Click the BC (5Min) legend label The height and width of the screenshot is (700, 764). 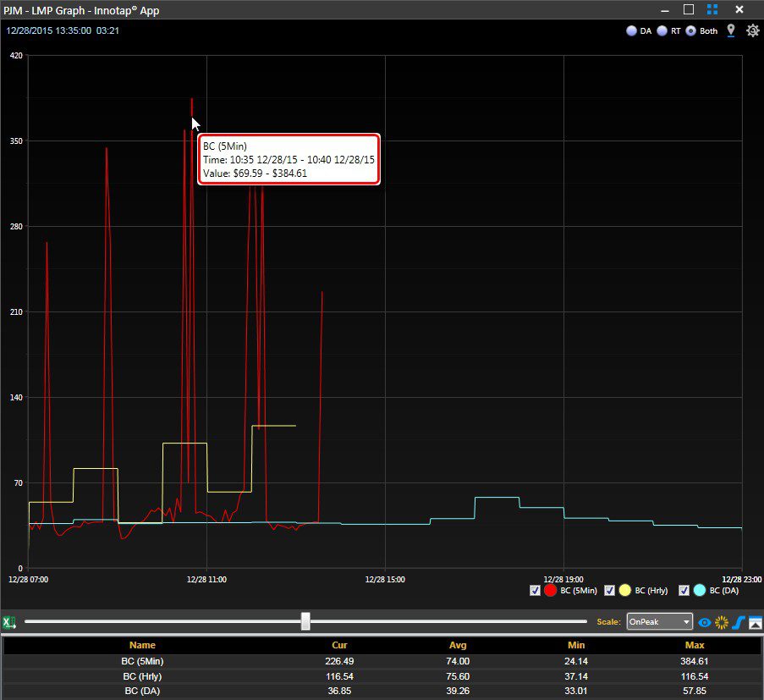pos(579,591)
